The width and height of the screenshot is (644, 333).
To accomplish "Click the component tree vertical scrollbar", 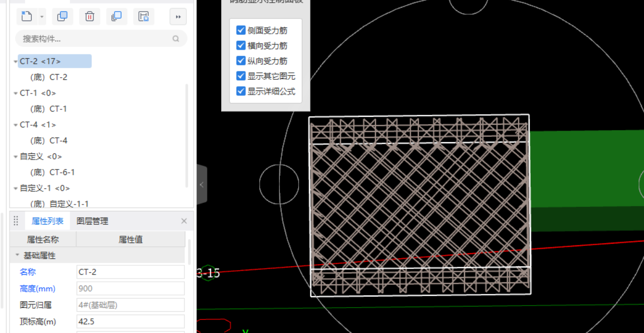I will pyautogui.click(x=187, y=136).
